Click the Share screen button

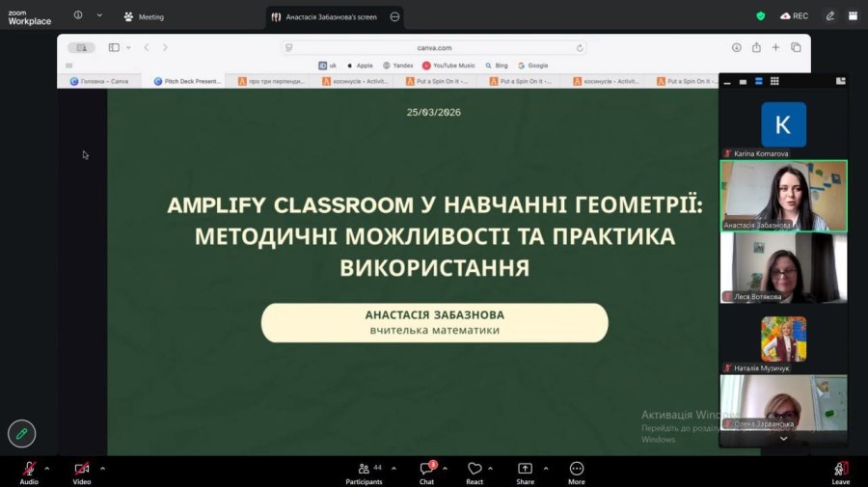point(525,473)
